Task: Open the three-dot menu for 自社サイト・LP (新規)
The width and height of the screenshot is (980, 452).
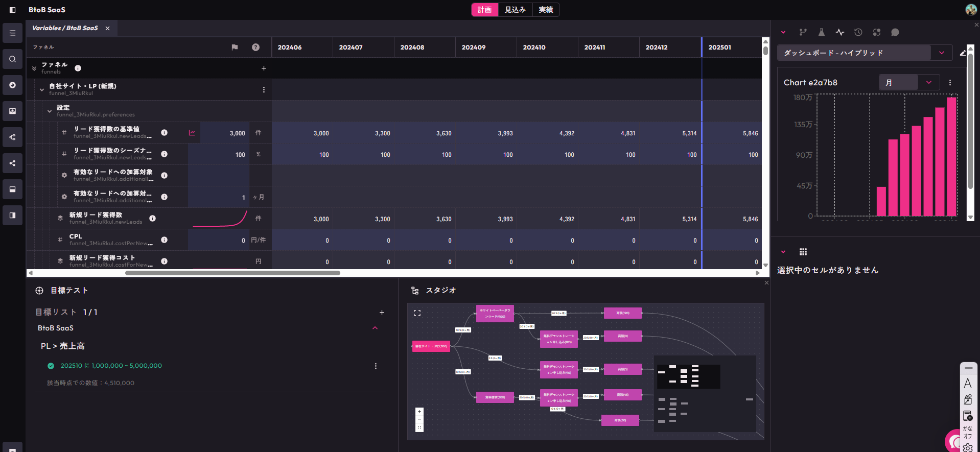Action: tap(264, 89)
